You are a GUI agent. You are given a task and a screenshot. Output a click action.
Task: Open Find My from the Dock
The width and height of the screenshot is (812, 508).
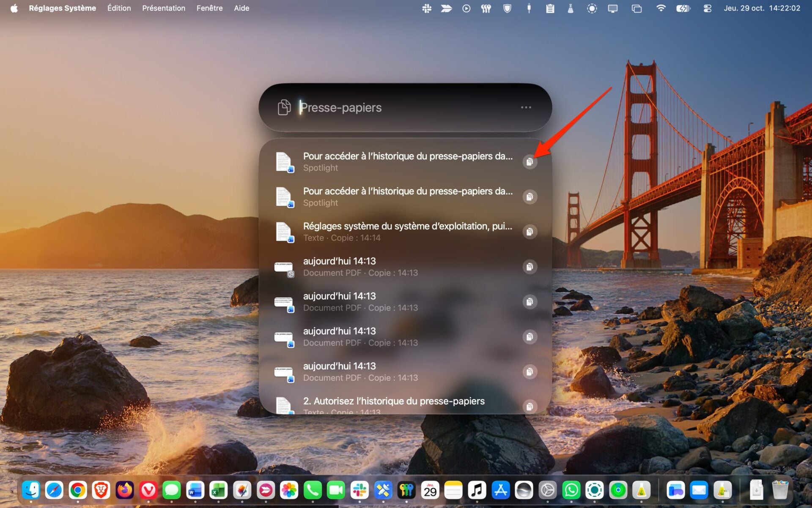point(618,490)
